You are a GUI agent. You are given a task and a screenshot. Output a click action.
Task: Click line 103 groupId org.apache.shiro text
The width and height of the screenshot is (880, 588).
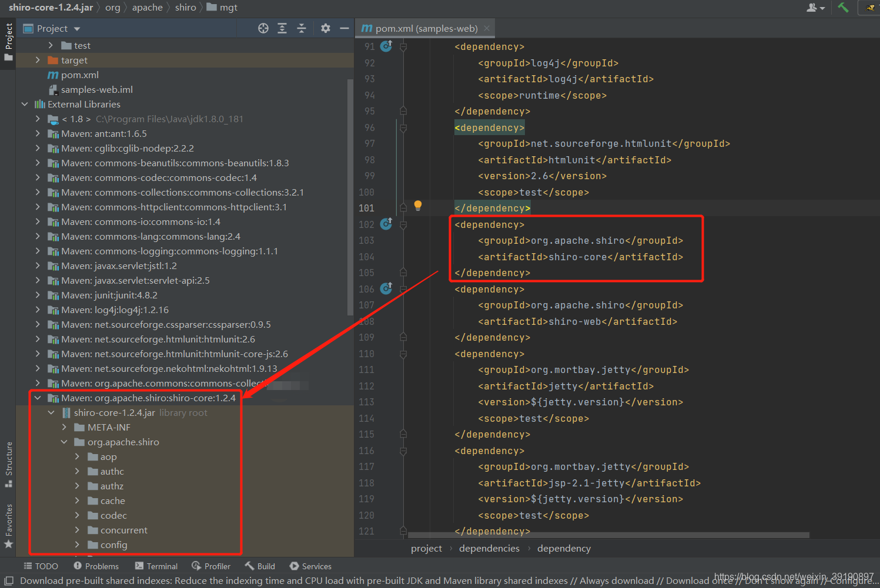[x=581, y=240]
